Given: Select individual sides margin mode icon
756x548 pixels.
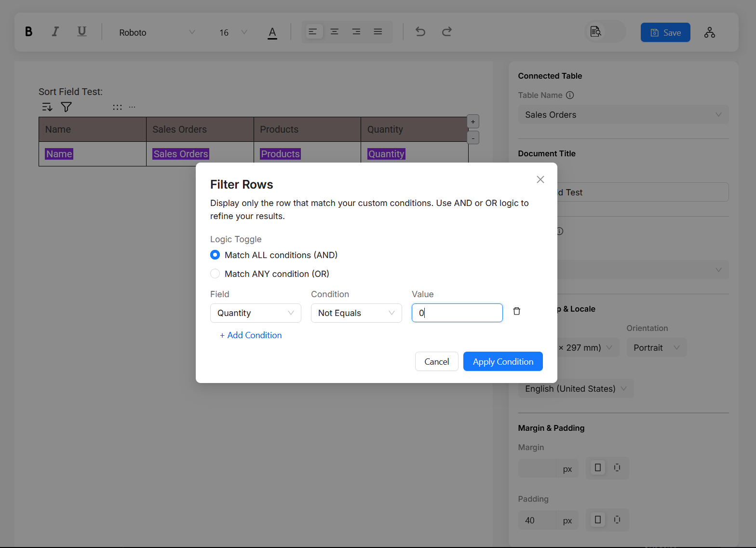Looking at the screenshot, I should (x=617, y=467).
